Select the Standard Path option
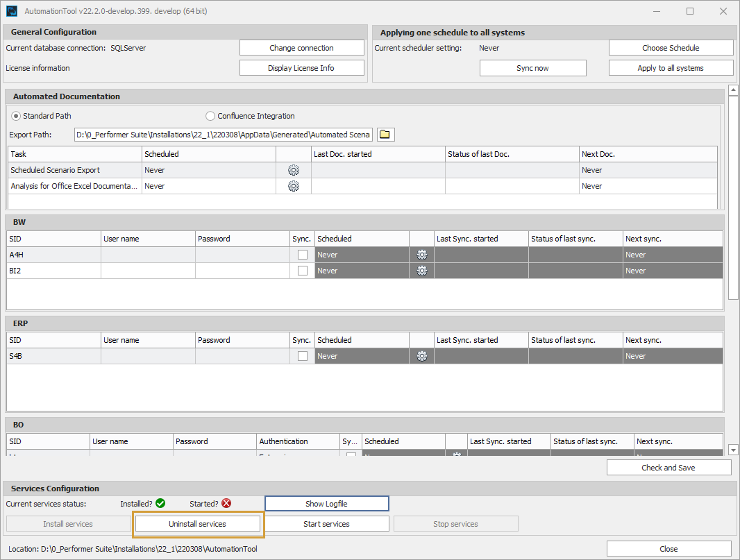Screen dimensions: 740x560 tap(15, 115)
